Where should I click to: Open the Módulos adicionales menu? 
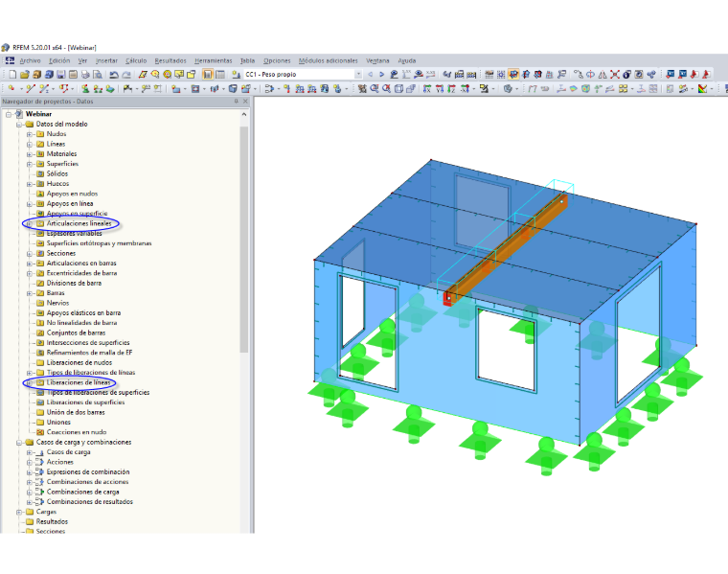tap(329, 60)
